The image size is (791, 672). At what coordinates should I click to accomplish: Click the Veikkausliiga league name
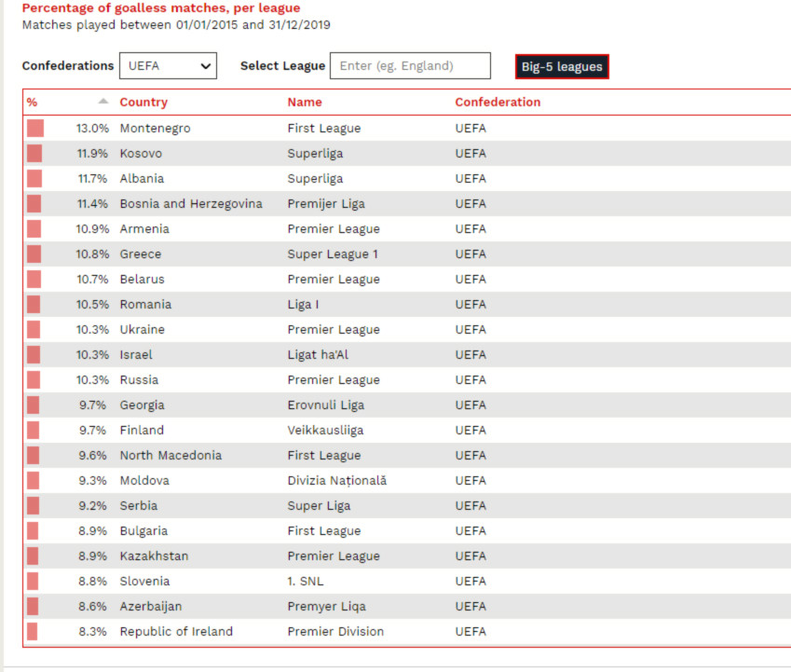325,431
